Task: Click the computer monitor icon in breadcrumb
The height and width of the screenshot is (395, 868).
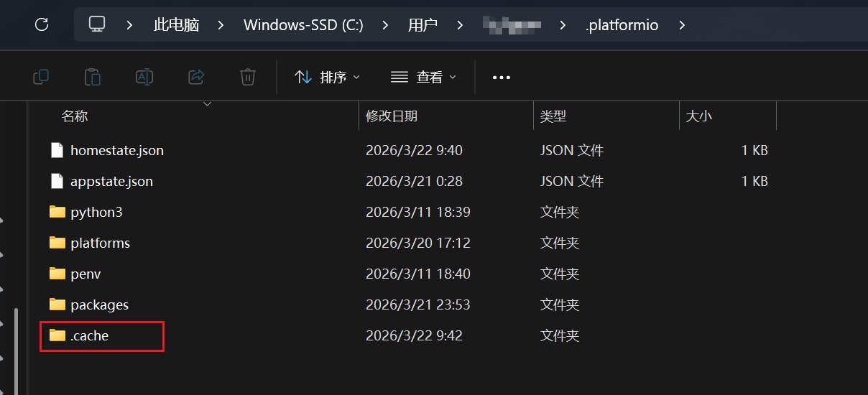Action: (x=97, y=25)
